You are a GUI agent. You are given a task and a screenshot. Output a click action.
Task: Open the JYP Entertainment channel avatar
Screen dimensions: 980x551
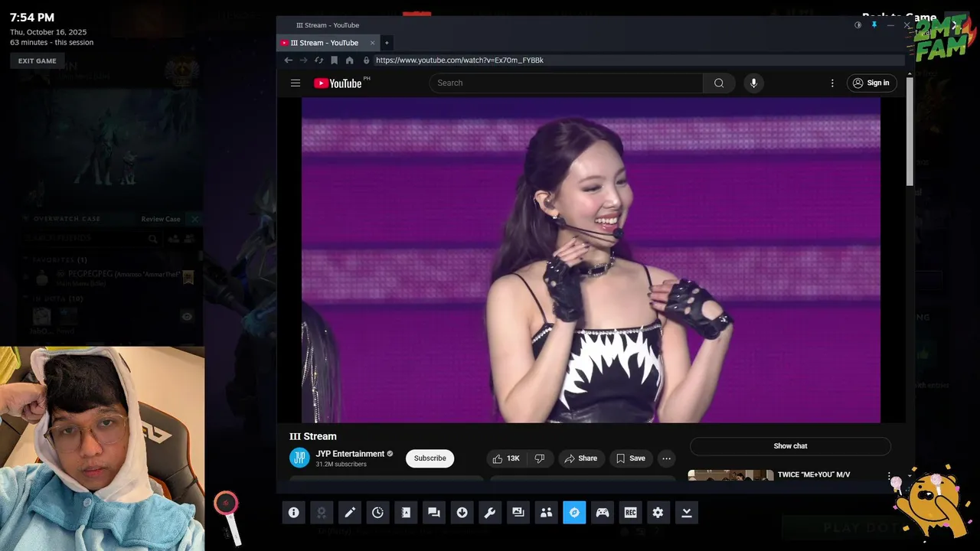tap(299, 458)
